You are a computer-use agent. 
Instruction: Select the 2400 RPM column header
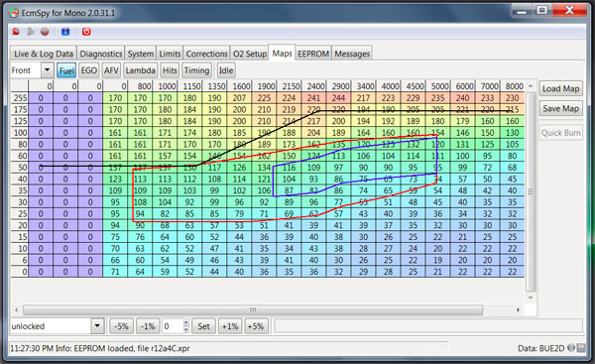[314, 86]
